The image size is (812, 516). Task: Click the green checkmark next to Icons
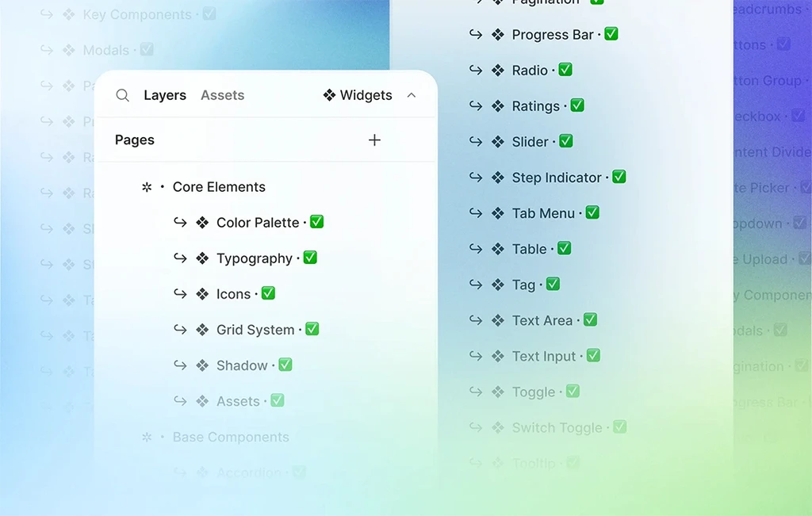click(268, 293)
